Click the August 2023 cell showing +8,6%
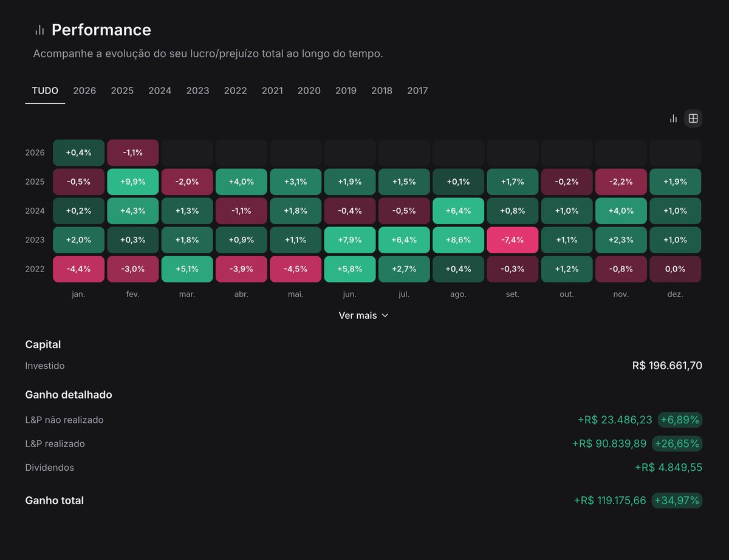This screenshot has height=560, width=729. point(458,239)
